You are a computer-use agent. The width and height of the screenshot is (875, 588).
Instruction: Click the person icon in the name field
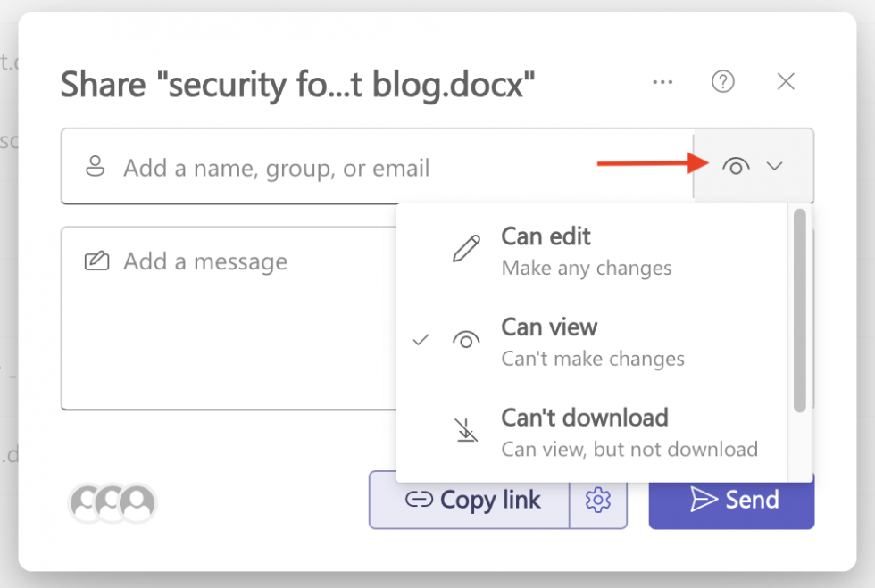coord(95,166)
